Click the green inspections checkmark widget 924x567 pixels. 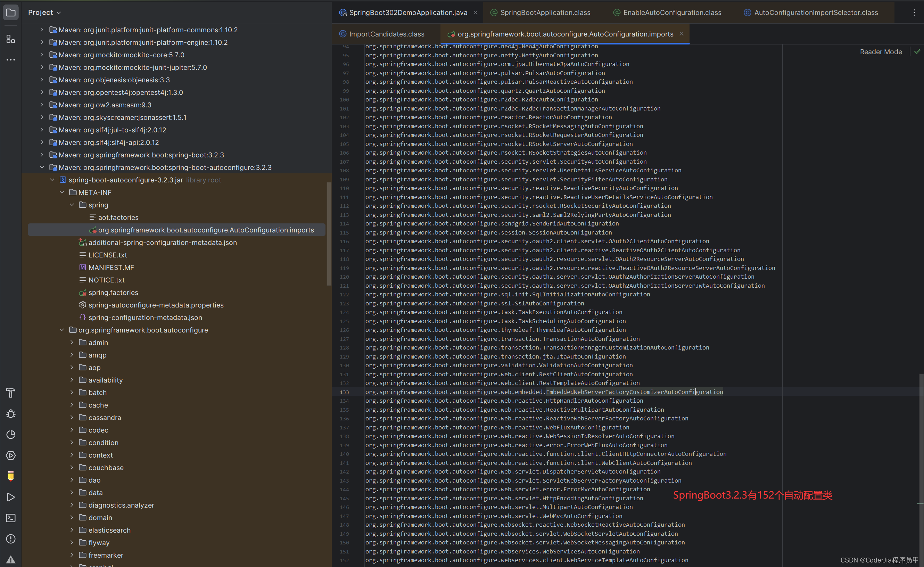click(917, 52)
